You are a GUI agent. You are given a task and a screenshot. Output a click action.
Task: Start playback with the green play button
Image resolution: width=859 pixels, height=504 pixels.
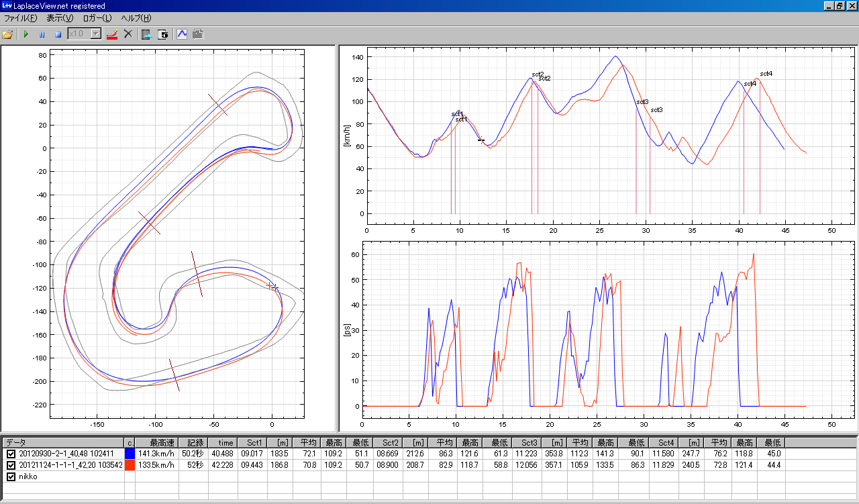tap(26, 34)
